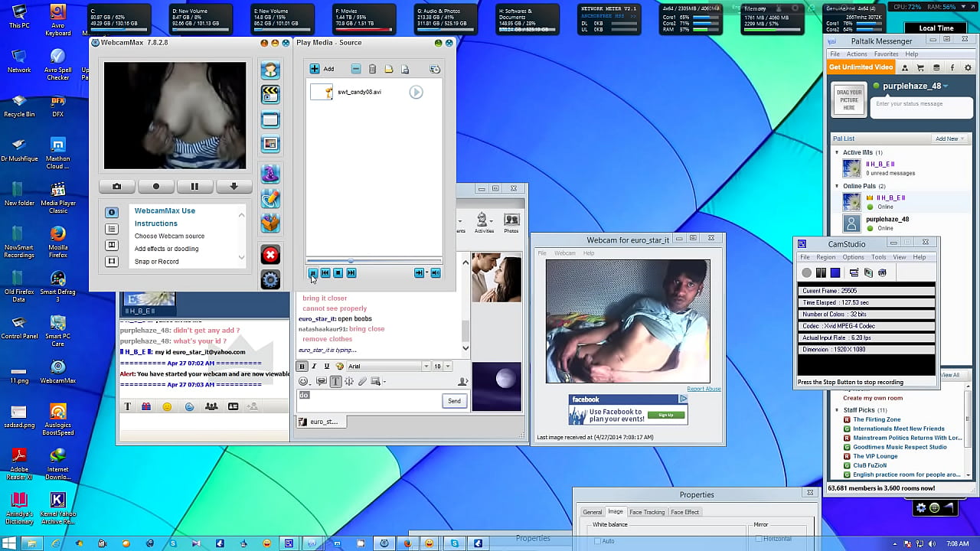Open the purplehaze_48 status dropdown arrow
This screenshot has width=980, height=551.
click(946, 86)
